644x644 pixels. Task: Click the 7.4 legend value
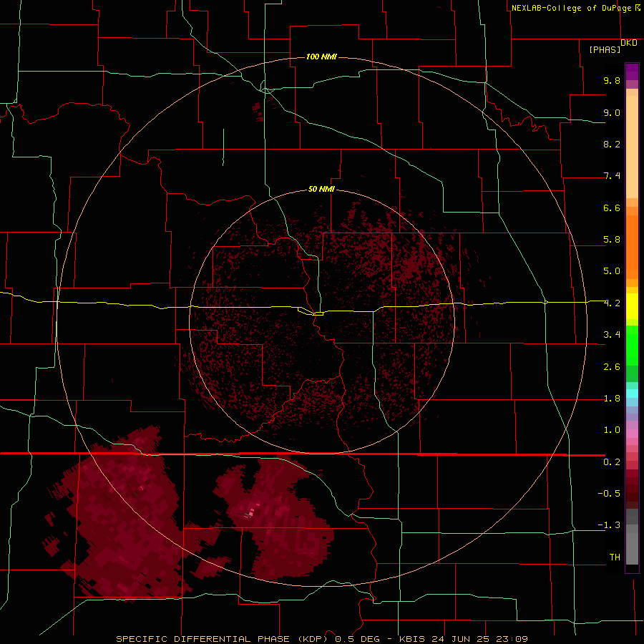tap(612, 176)
